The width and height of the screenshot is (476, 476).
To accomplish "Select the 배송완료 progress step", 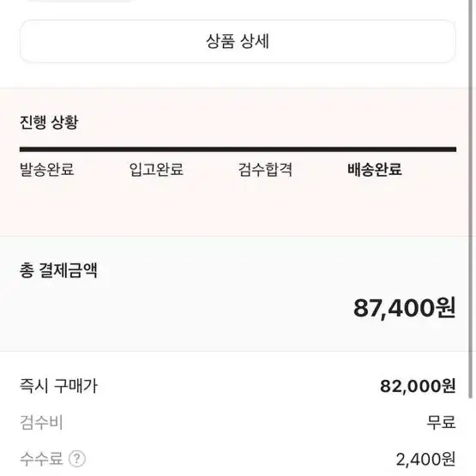I will click(x=375, y=170).
